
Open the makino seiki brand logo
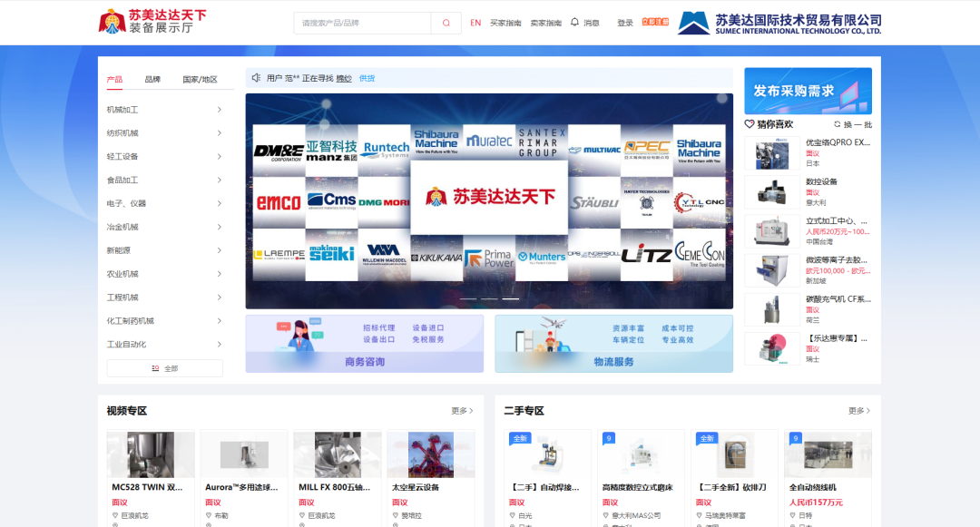[331, 254]
